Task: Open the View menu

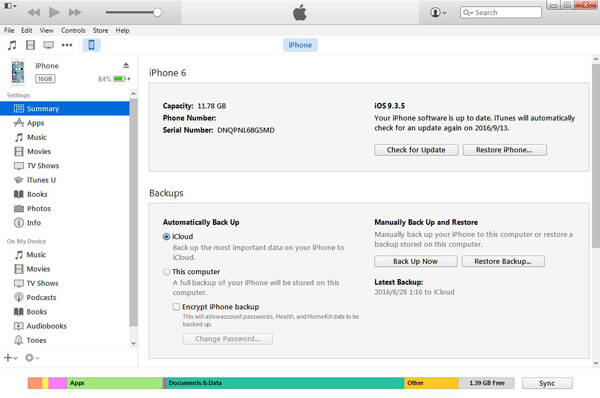Action: 47,30
